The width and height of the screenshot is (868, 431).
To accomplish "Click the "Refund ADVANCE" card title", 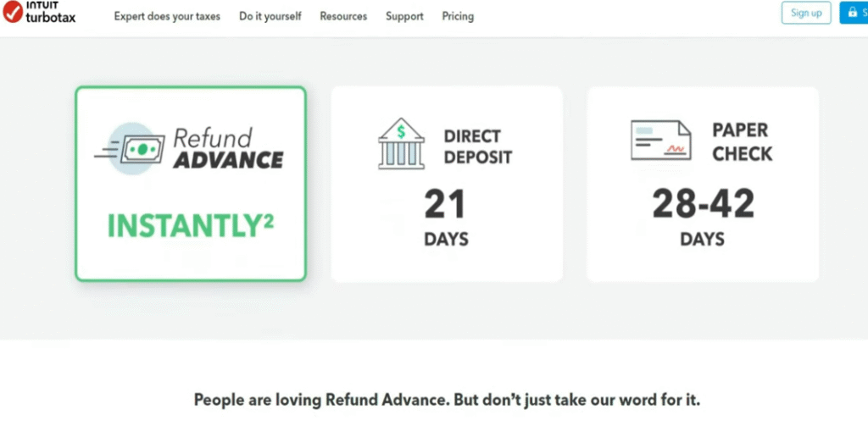I will pyautogui.click(x=227, y=148).
